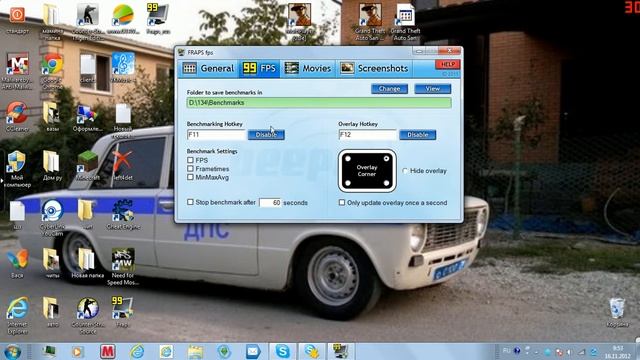640x360 pixels.
Task: Select the 99 FPS tab
Action: pyautogui.click(x=259, y=69)
